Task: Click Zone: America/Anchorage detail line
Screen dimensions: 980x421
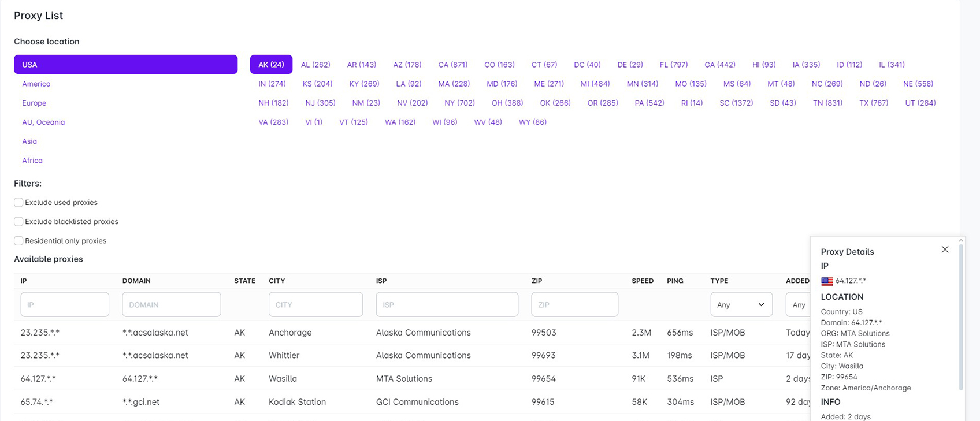Action: 866,388
